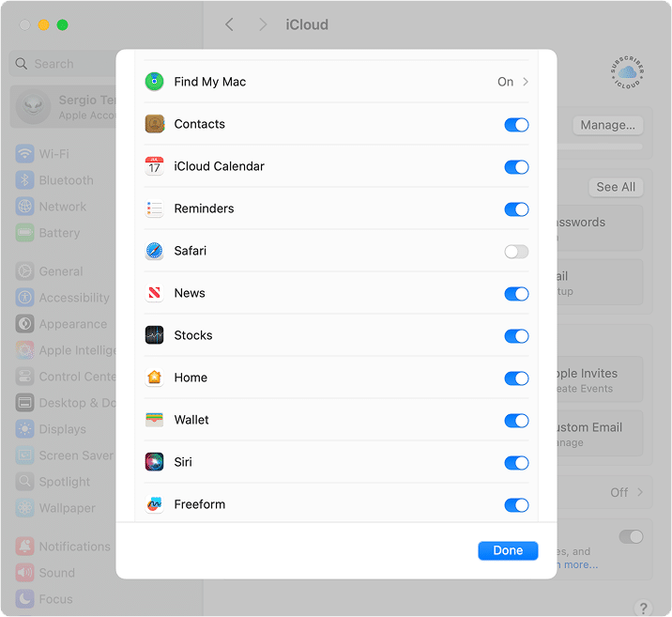The image size is (672, 617).
Task: Switch off the Reminders toggle
Action: (516, 209)
